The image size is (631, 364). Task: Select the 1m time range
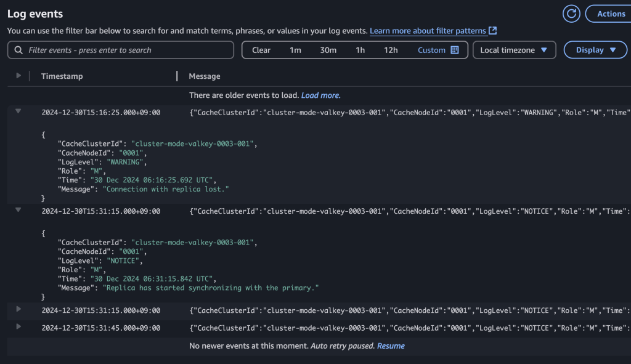(x=295, y=50)
